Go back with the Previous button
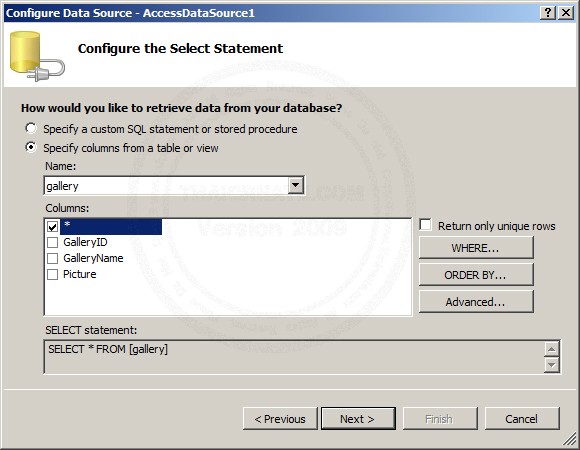 tap(280, 419)
